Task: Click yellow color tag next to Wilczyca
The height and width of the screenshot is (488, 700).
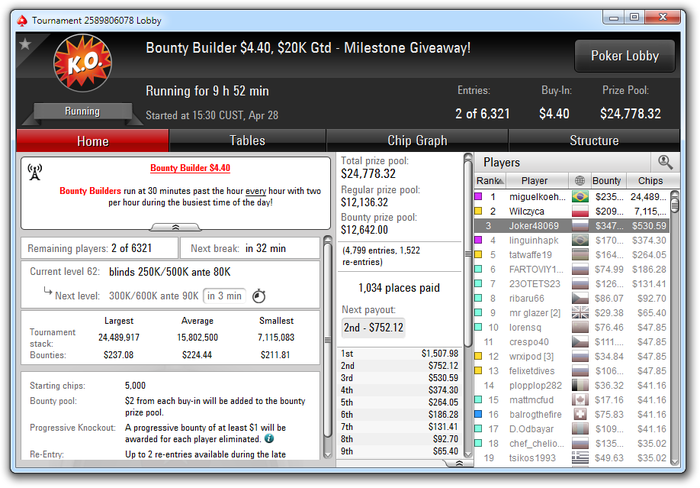Action: (x=478, y=211)
